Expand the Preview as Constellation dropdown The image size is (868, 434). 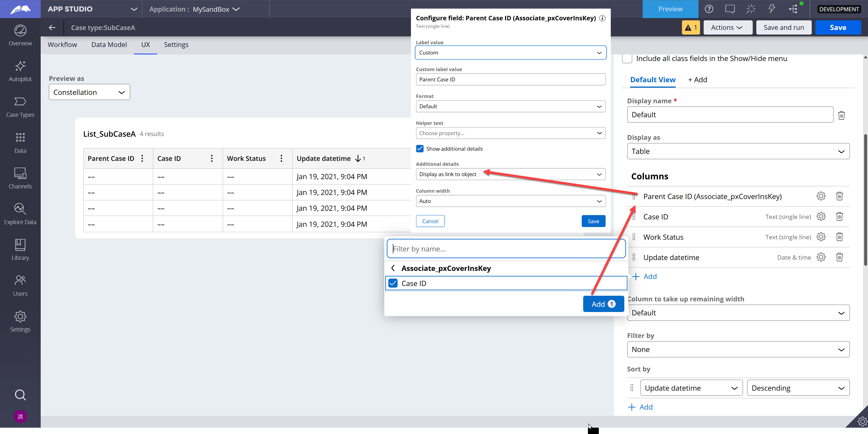click(x=89, y=92)
